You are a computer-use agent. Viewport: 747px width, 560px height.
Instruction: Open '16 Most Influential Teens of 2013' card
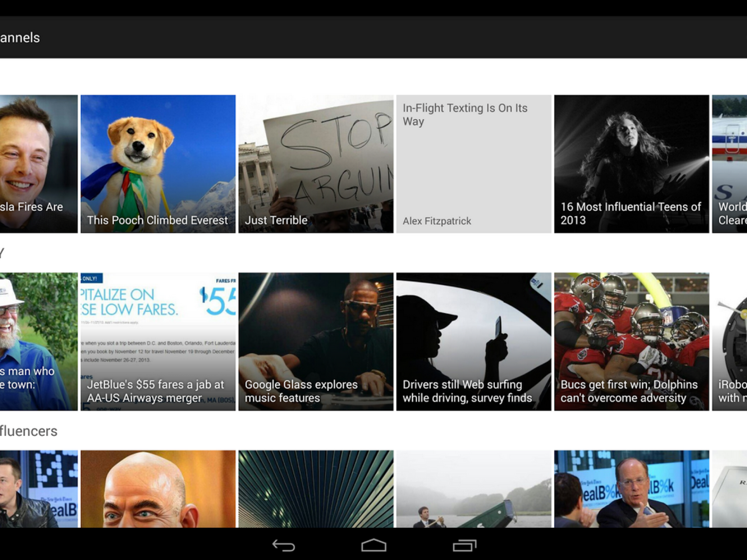coord(631,164)
